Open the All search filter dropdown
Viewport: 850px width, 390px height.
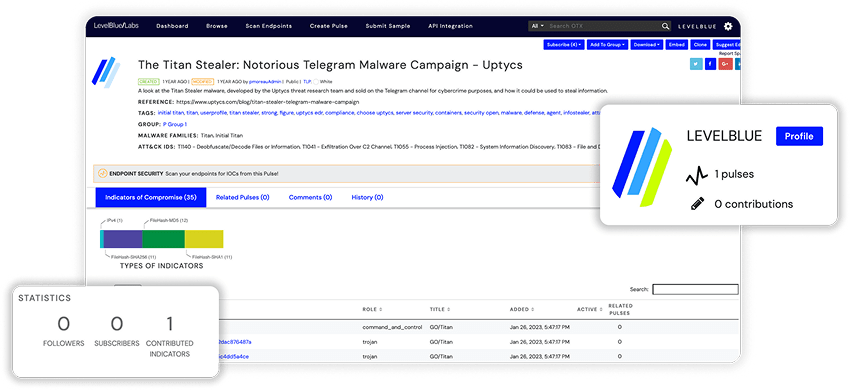point(537,26)
